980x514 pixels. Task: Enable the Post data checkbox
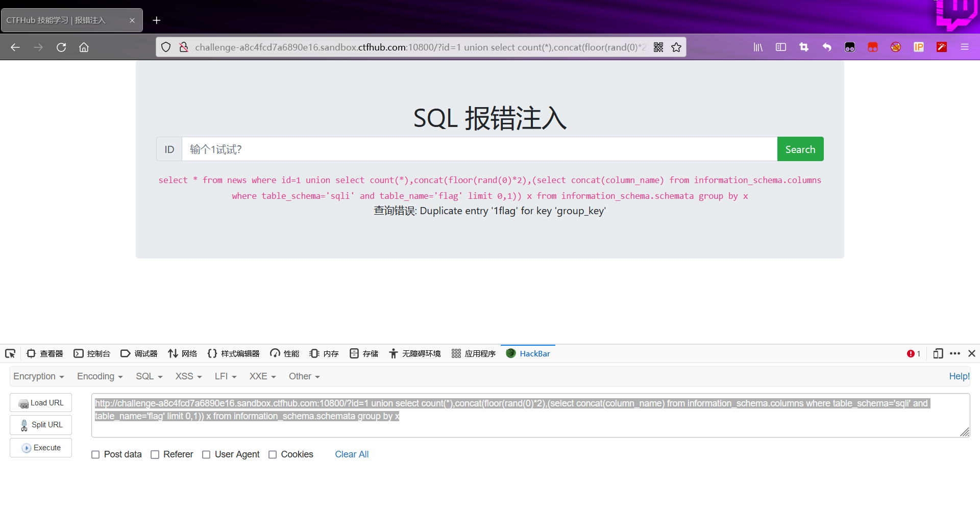click(95, 455)
